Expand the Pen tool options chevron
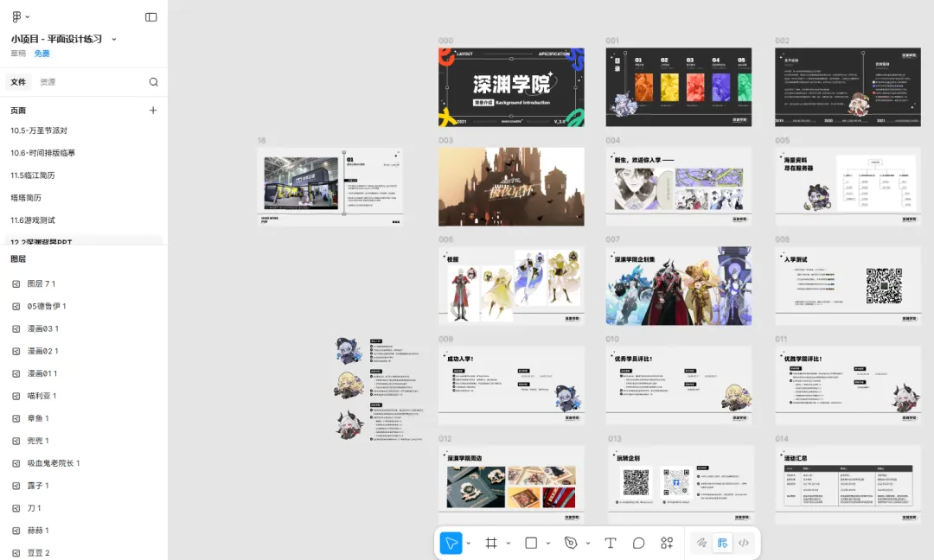 click(588, 543)
